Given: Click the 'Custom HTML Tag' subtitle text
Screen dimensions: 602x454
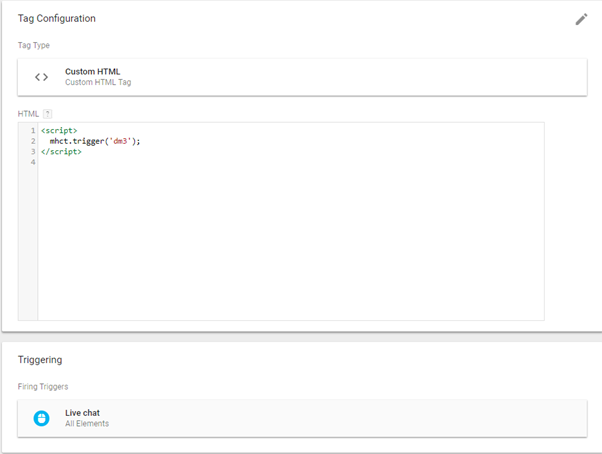Looking at the screenshot, I should click(98, 82).
